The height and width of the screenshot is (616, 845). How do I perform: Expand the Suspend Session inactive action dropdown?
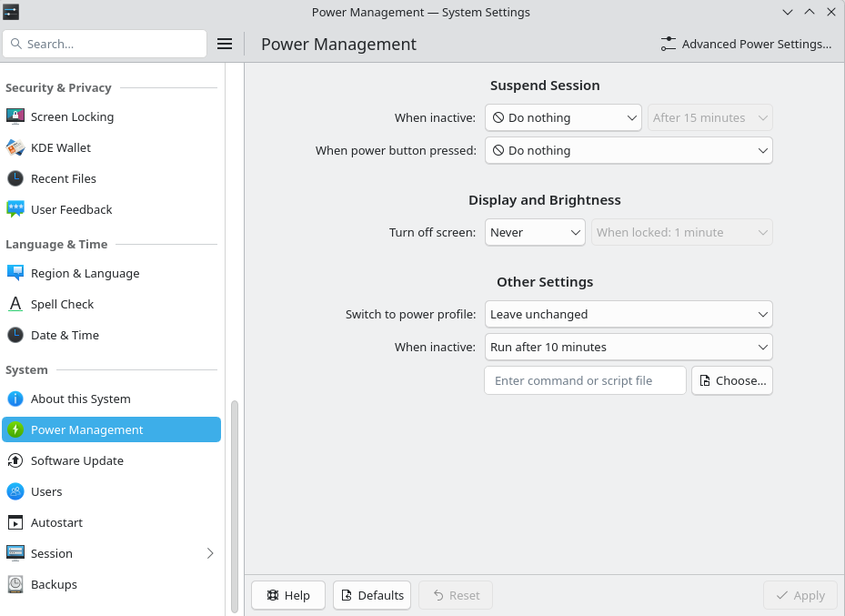tap(564, 117)
